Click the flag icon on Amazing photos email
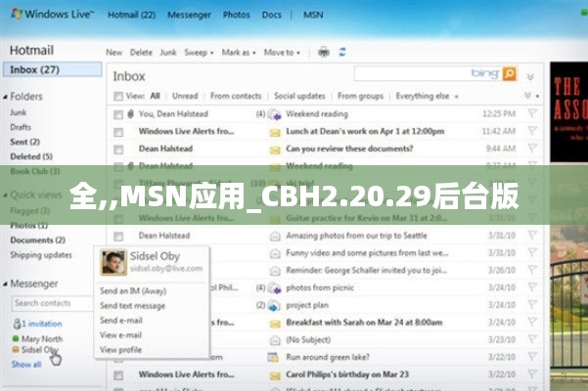The height and width of the screenshot is (391, 588). (x=532, y=236)
